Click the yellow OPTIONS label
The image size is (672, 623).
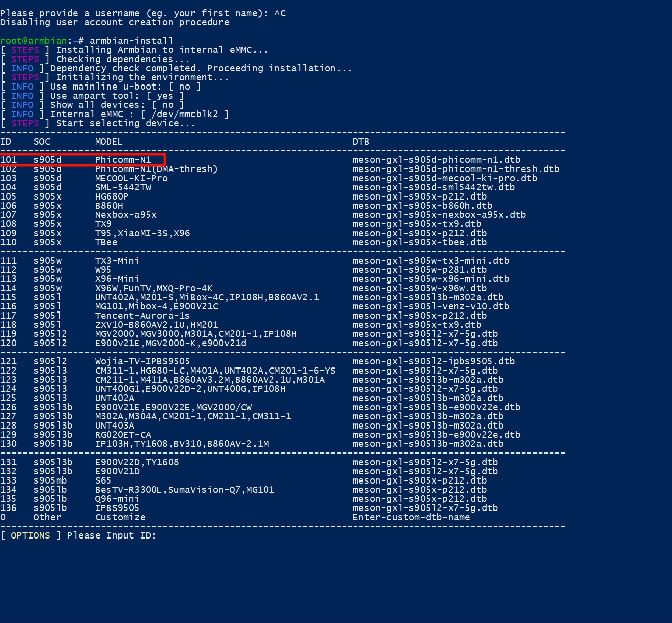coord(31,535)
